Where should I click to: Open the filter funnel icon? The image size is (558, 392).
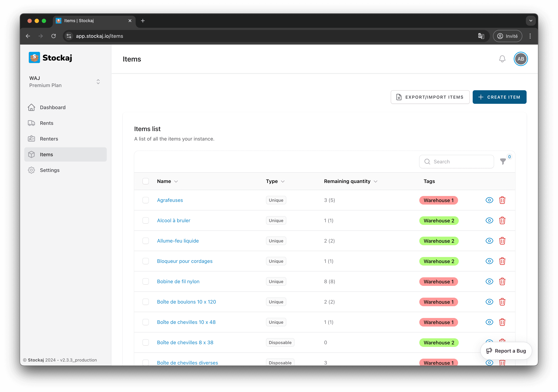(503, 162)
